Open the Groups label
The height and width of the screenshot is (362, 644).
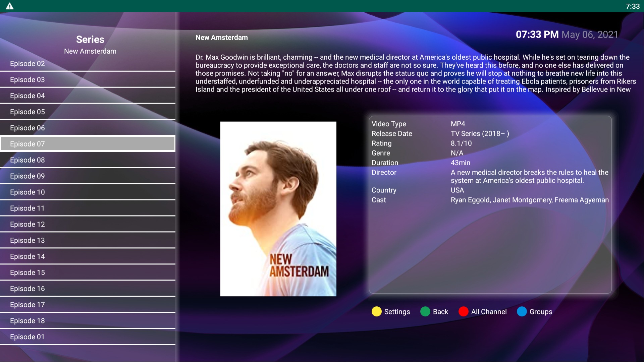point(541,312)
